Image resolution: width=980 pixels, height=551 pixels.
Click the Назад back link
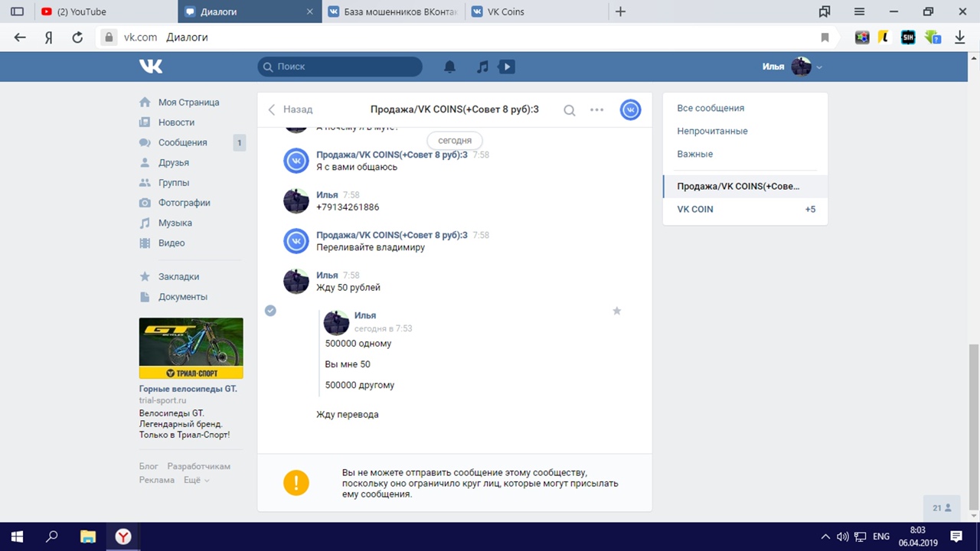pos(291,109)
